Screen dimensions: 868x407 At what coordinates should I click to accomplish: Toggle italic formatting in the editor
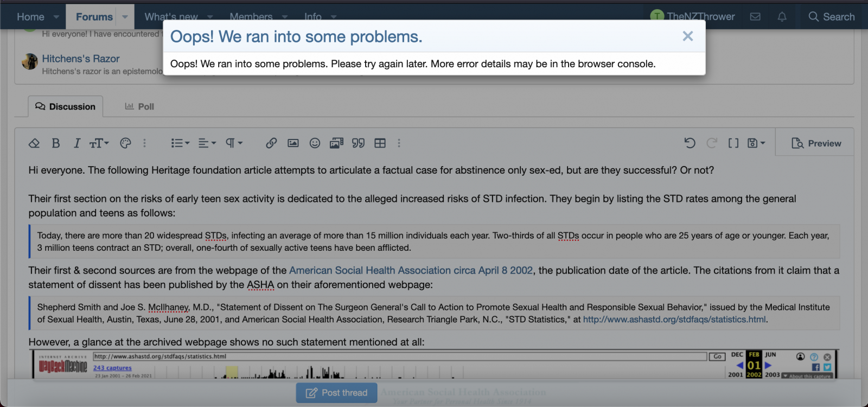pyautogui.click(x=77, y=143)
